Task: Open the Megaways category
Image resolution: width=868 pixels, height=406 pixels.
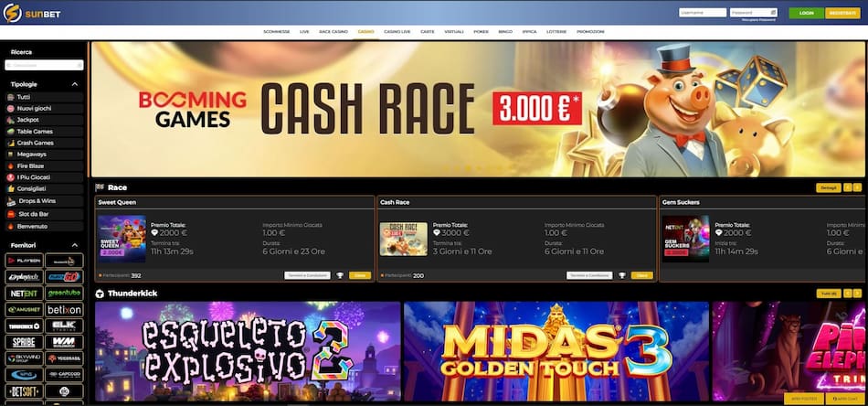Action: [x=44, y=155]
